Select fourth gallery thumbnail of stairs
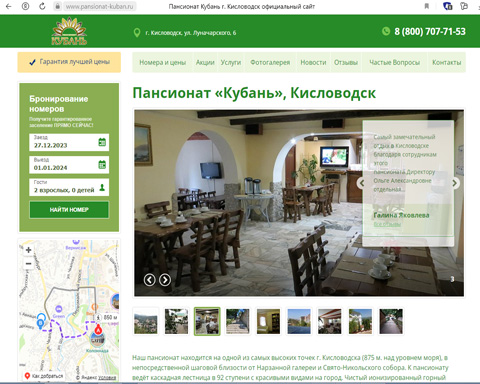This screenshot has width=480, height=384. (238, 321)
